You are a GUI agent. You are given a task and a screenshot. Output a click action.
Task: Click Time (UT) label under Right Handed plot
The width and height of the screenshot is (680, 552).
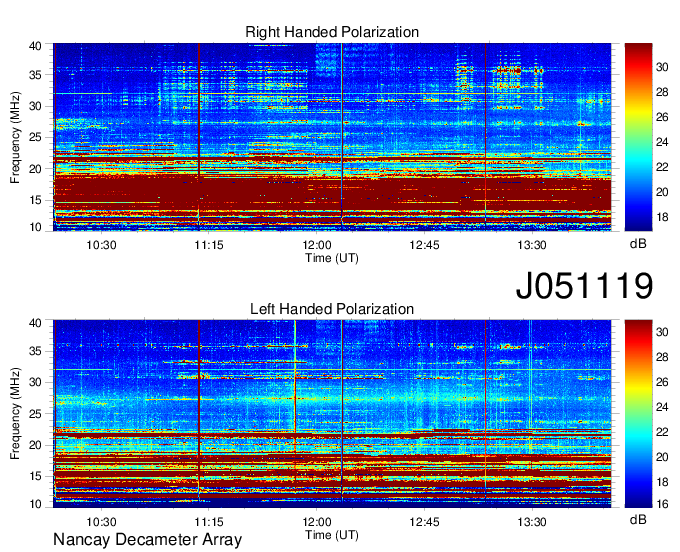click(x=332, y=258)
